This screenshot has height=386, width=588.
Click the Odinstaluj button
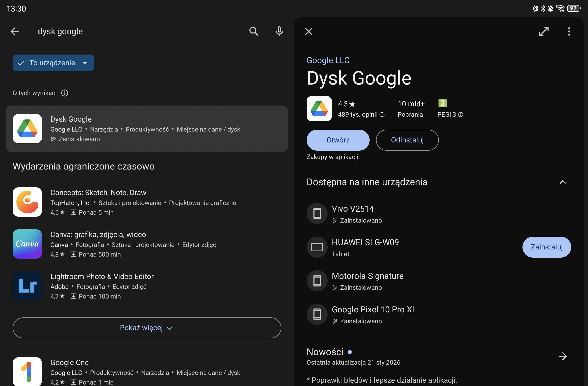click(407, 140)
